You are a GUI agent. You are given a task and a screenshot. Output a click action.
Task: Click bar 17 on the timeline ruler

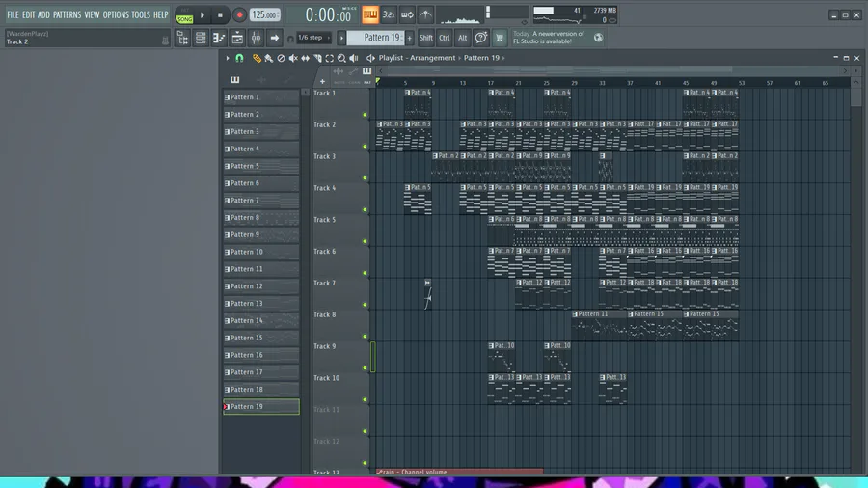click(491, 83)
